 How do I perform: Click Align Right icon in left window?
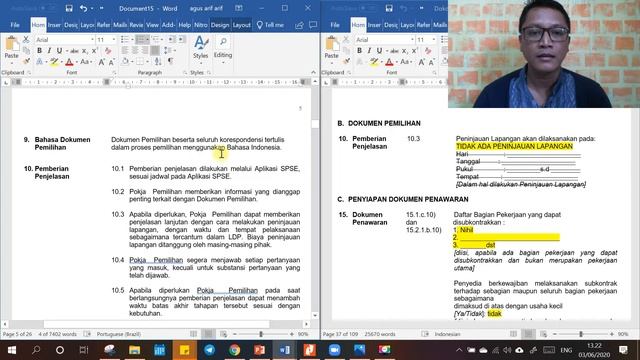[x=144, y=51]
